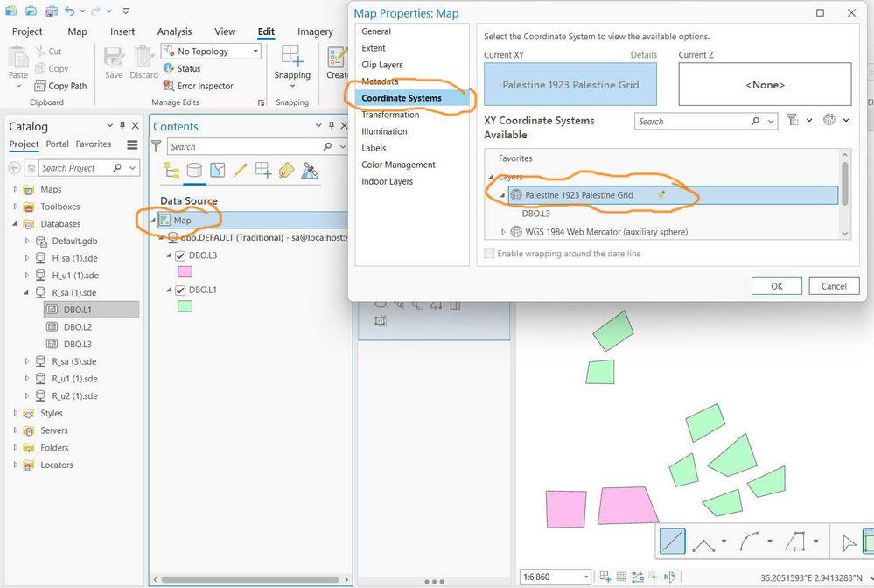Image resolution: width=874 pixels, height=588 pixels.
Task: Switch to the Favorites tab in Catalog
Action: coord(94,143)
